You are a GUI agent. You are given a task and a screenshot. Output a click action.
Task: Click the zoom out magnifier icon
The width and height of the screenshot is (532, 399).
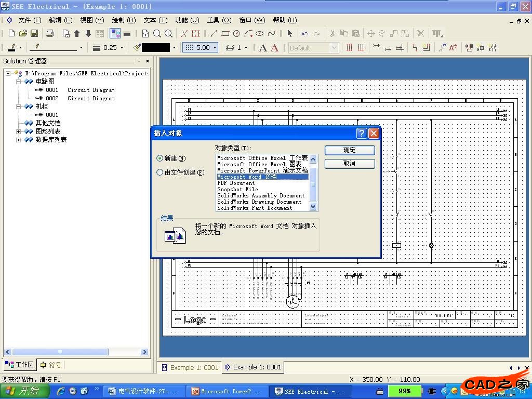(157, 33)
